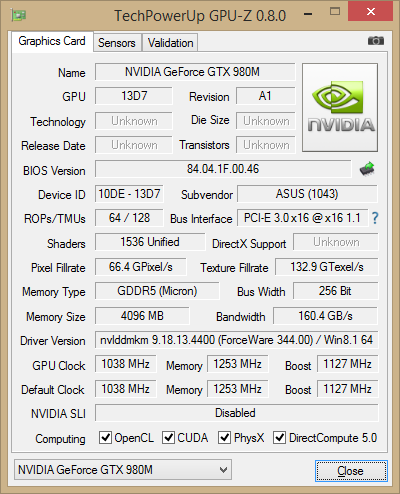The height and width of the screenshot is (494, 400).
Task: Toggle the OpenCL checkbox
Action: pos(105,438)
